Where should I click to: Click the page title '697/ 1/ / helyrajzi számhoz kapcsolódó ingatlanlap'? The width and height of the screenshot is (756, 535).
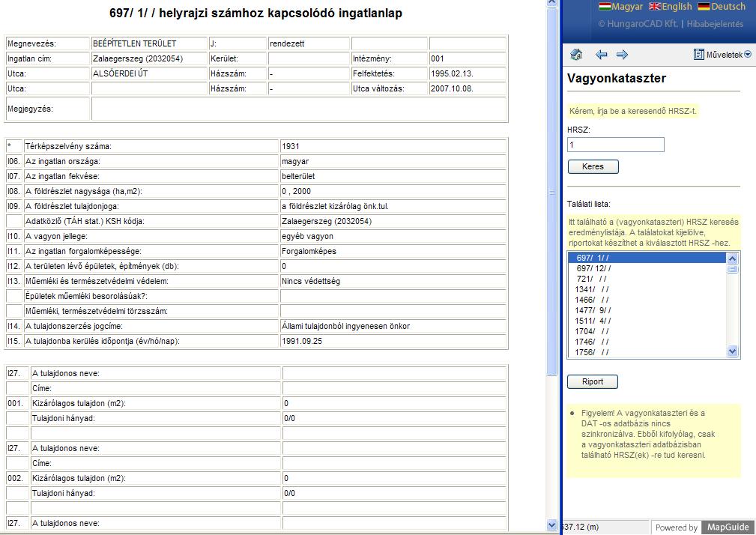pos(255,13)
